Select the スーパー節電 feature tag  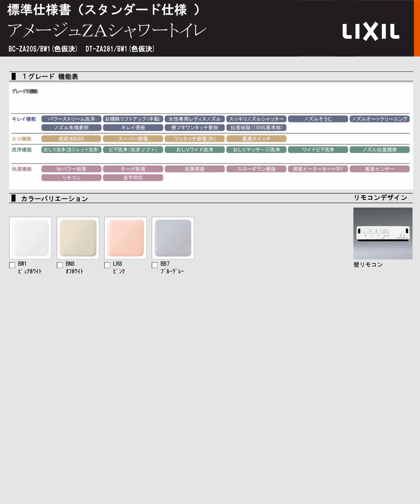(x=133, y=138)
